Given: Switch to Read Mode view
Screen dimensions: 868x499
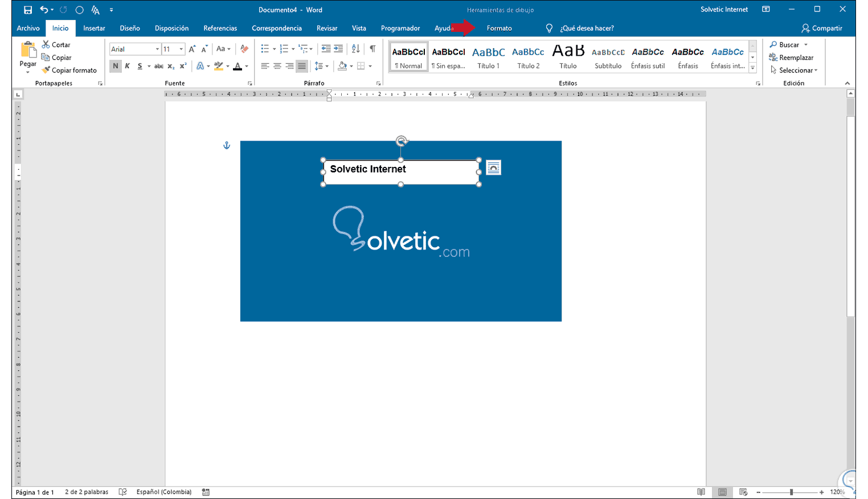Looking at the screenshot, I should 701,492.
